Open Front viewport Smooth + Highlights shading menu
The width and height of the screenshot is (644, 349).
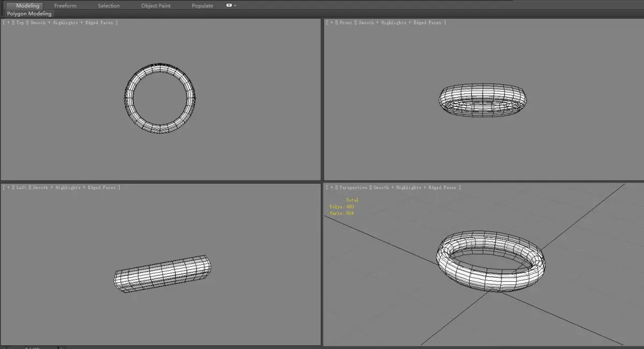(x=400, y=23)
